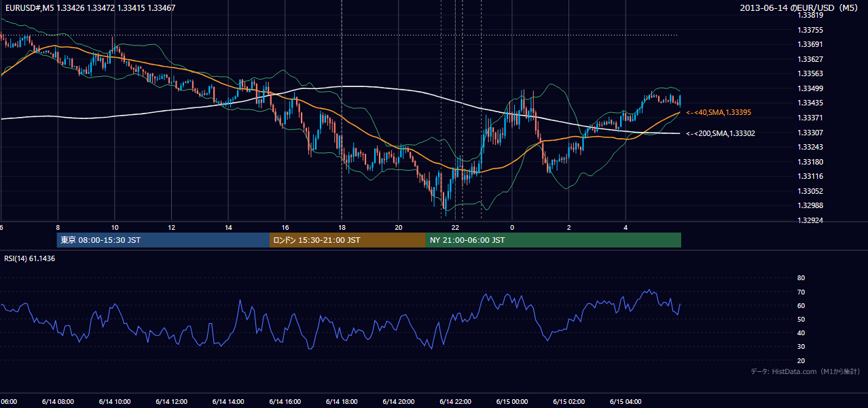Click hour label 8 under the price chart
This screenshot has height=408, width=868.
pyautogui.click(x=58, y=227)
